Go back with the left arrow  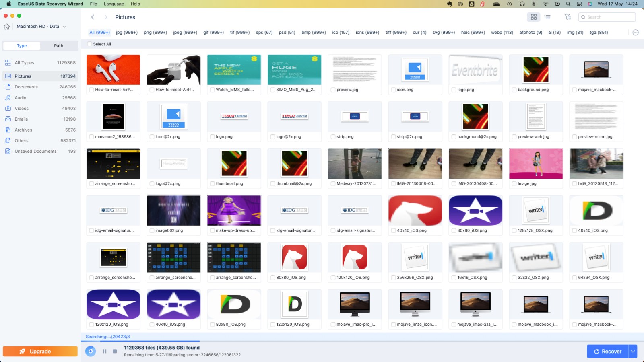93,17
